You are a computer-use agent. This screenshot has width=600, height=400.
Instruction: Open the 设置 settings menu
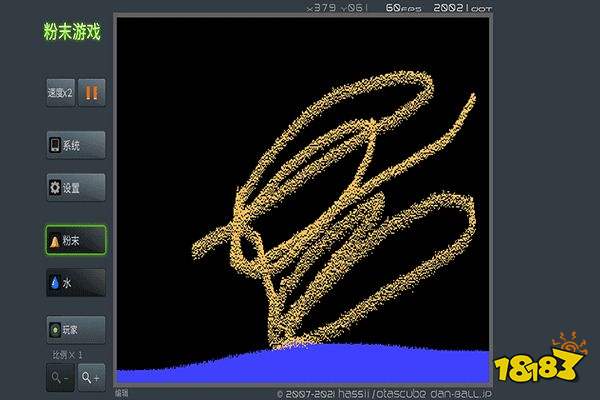(x=76, y=187)
